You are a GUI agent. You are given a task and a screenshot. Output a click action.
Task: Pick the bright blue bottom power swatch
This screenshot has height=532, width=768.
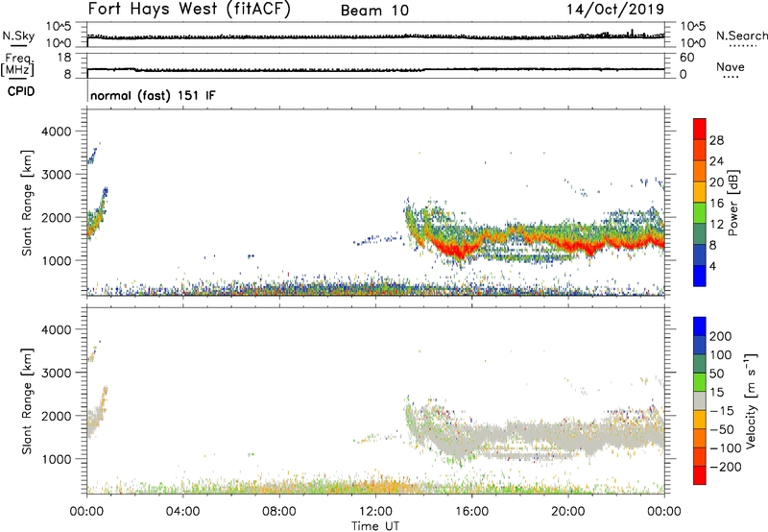pos(700,277)
